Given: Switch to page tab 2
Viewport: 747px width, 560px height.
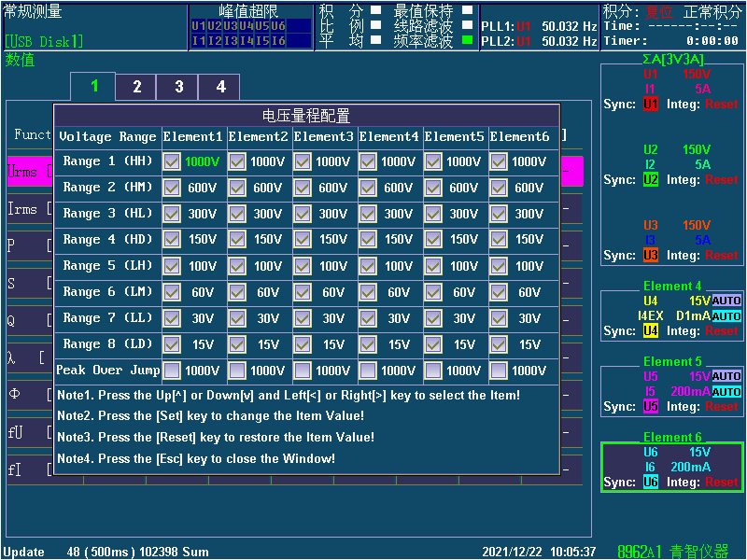Looking at the screenshot, I should (x=136, y=87).
